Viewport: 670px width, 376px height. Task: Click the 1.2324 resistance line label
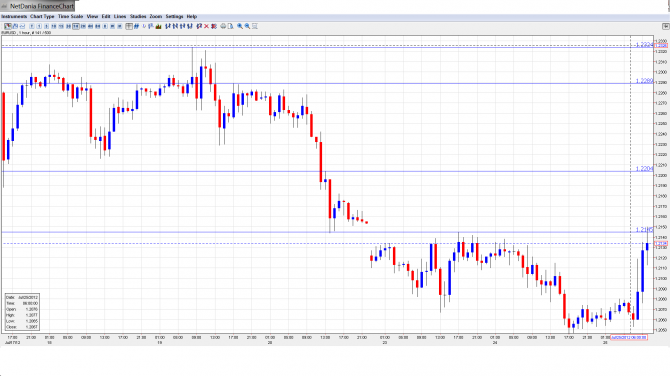pyautogui.click(x=644, y=44)
